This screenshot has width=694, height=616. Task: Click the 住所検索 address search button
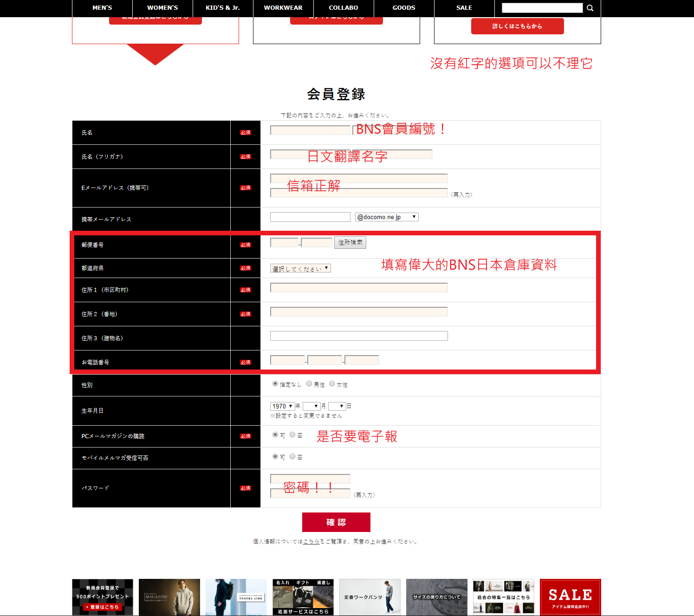(350, 242)
